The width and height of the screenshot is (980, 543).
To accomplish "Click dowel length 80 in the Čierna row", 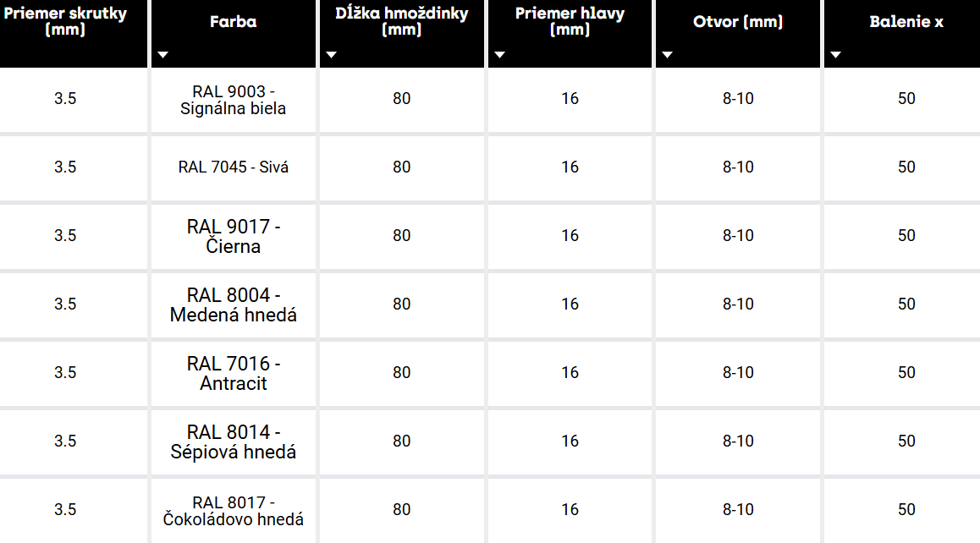I will pyautogui.click(x=402, y=236).
